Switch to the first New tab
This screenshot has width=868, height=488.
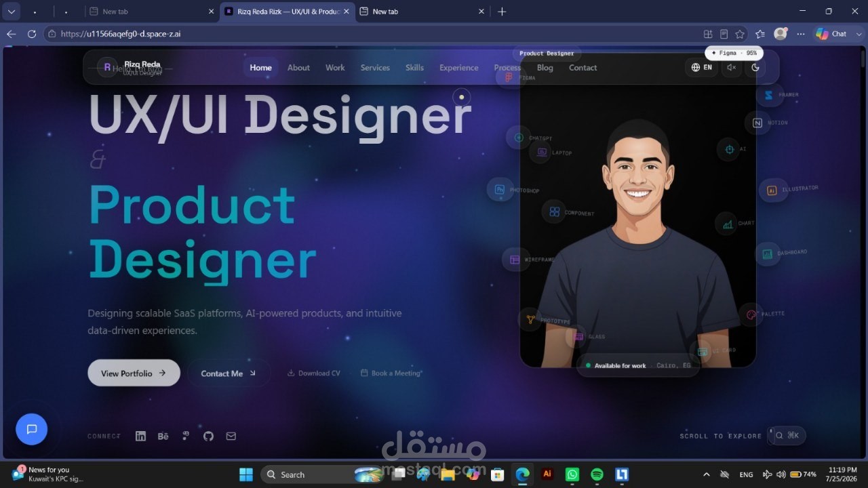(x=151, y=12)
